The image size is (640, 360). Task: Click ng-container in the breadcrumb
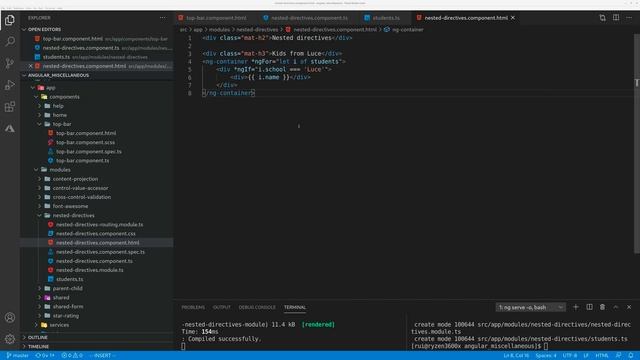tap(407, 29)
